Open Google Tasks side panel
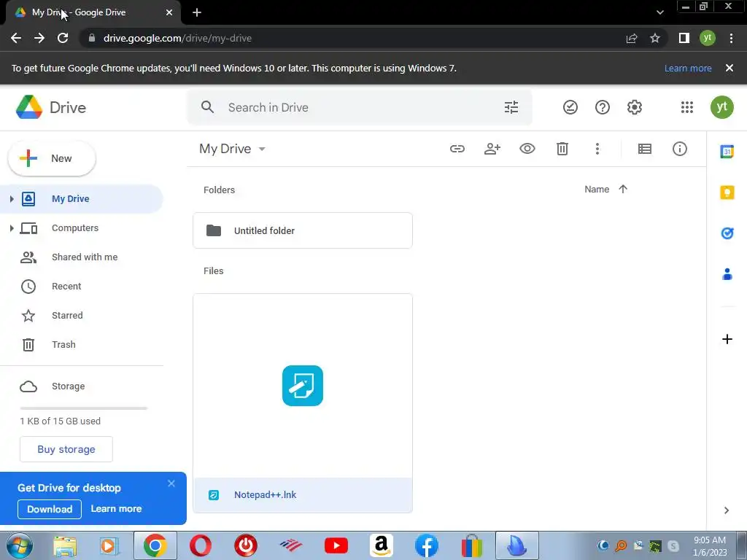 [x=727, y=233]
